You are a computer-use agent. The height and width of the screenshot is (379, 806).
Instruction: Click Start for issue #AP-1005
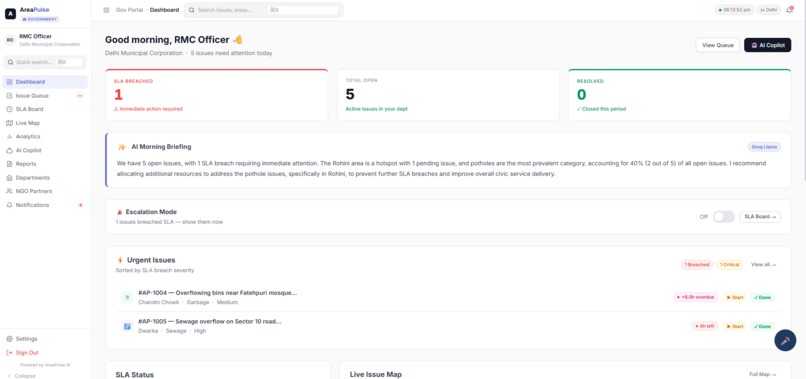pos(735,326)
